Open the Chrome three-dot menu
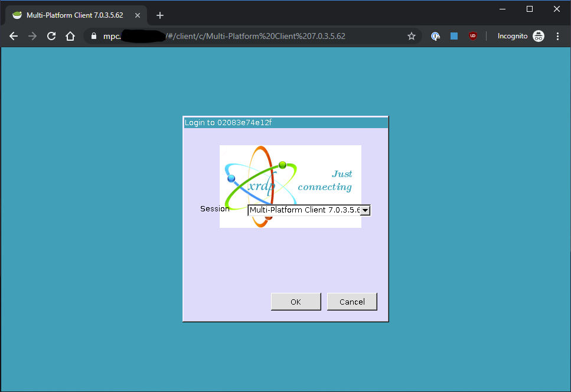This screenshot has height=392, width=571. [557, 36]
